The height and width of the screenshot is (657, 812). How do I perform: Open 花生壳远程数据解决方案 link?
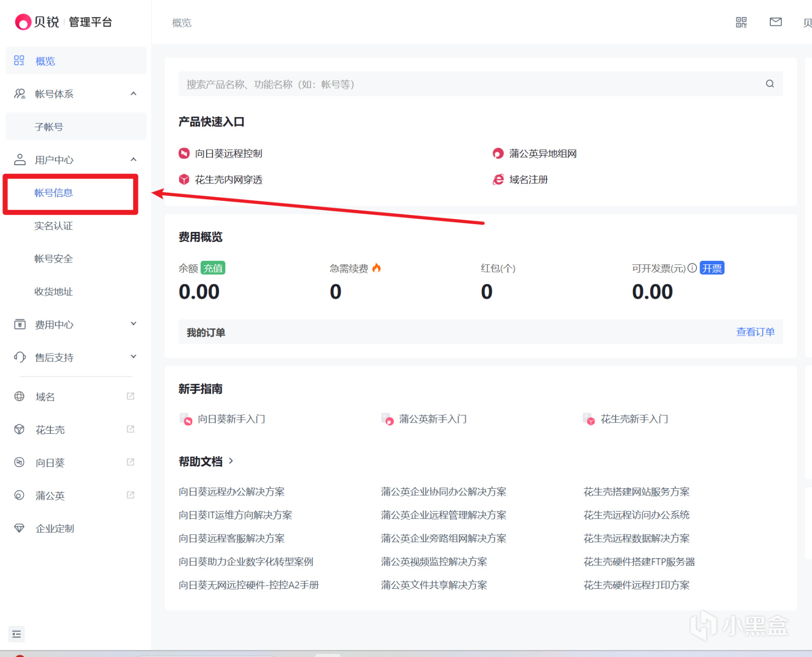(636, 539)
